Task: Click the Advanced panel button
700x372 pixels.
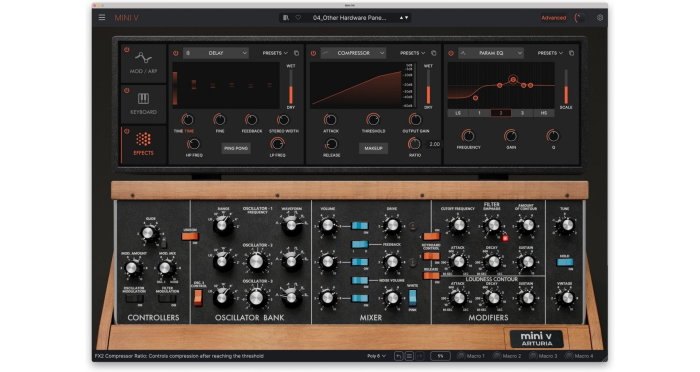Action: pos(554,18)
